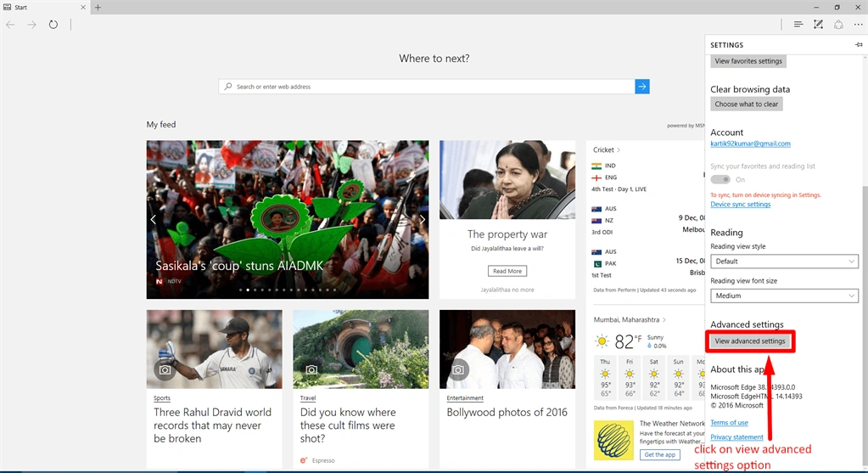This screenshot has height=473, width=868.
Task: Select Sunday forecast 92° 64°
Action: [x=678, y=378]
